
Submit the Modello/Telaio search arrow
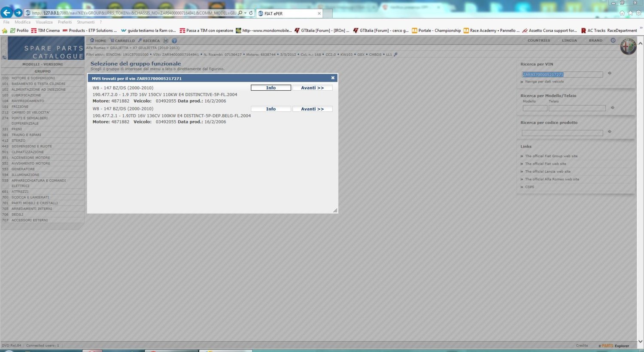[x=613, y=108]
